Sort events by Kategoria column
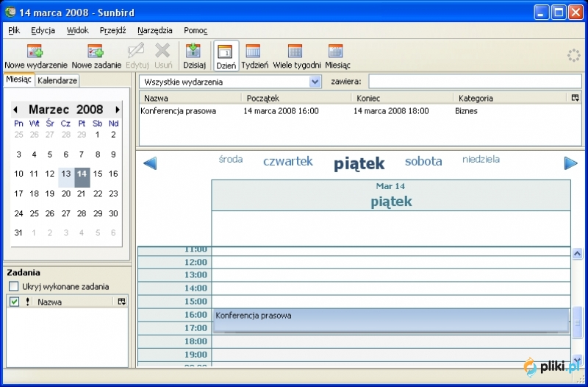 click(x=510, y=98)
